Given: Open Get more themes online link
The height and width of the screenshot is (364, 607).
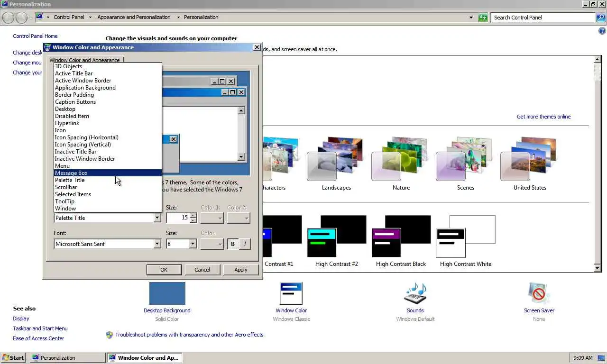Looking at the screenshot, I should pos(543,117).
